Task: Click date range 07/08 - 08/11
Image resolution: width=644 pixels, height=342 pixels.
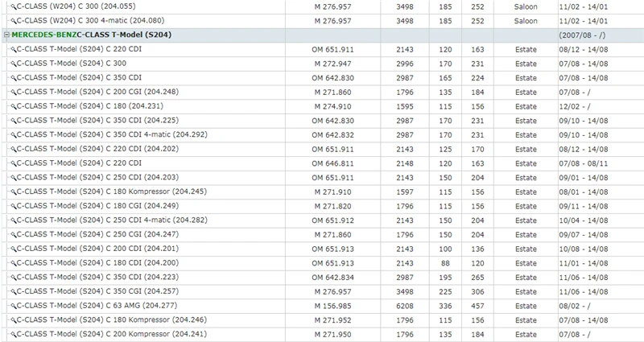Action: pos(583,163)
